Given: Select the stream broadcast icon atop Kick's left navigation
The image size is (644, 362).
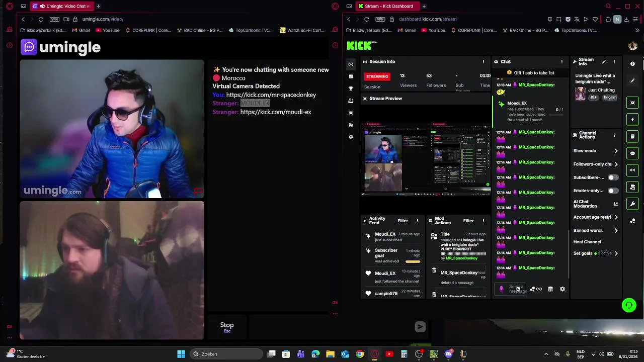Looking at the screenshot, I should [x=351, y=64].
